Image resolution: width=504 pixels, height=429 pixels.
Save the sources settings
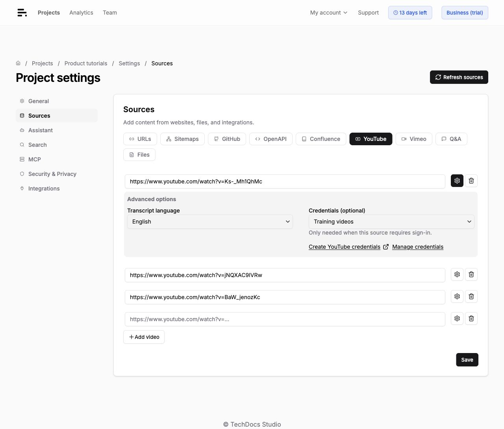(x=467, y=360)
